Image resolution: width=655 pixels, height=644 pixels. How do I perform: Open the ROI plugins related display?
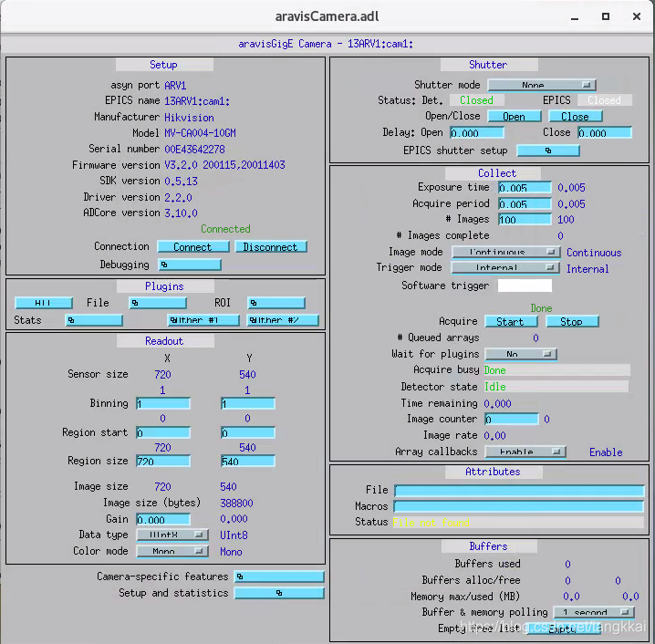coord(276,303)
